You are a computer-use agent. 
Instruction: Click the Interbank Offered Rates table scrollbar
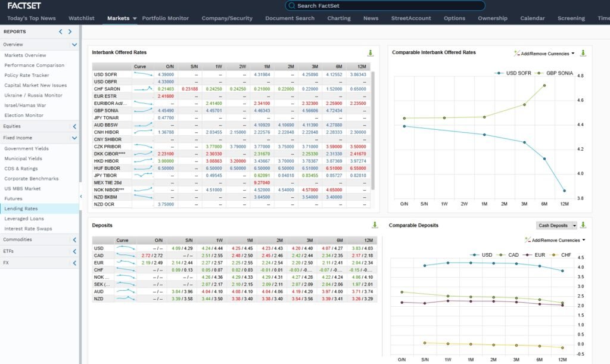(x=373, y=131)
